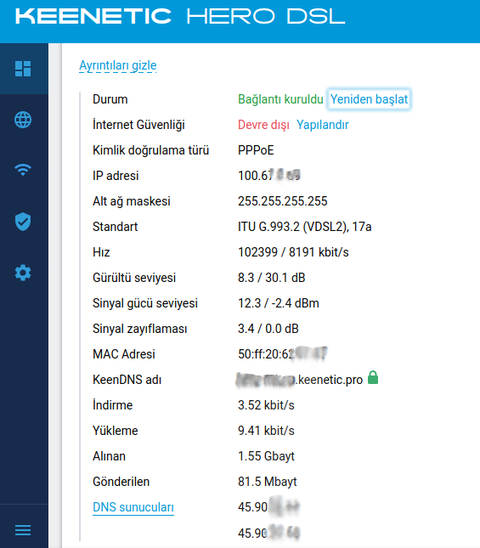Expand the sidebar with hamburger menu icon
This screenshot has width=480, height=548.
click(23, 530)
